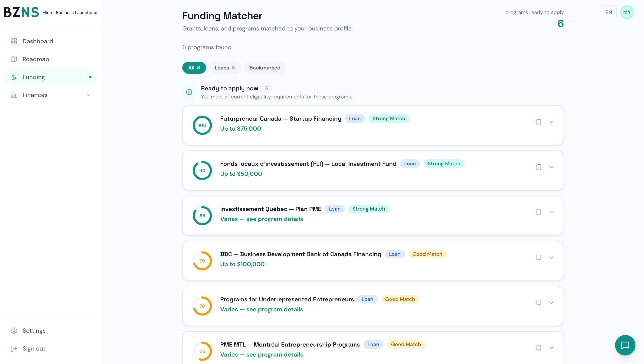Expand the Fonds locaux d'investissement card
Screen dimensions: 644x364
(x=552, y=167)
